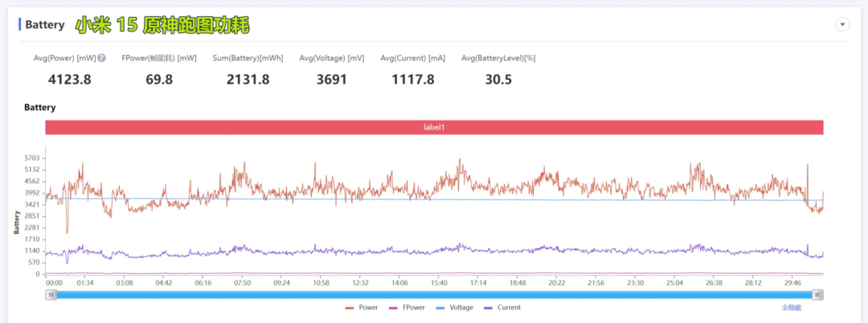Click the 5703 y-axis tick label
Screen dimensions: 868x323
coord(32,157)
